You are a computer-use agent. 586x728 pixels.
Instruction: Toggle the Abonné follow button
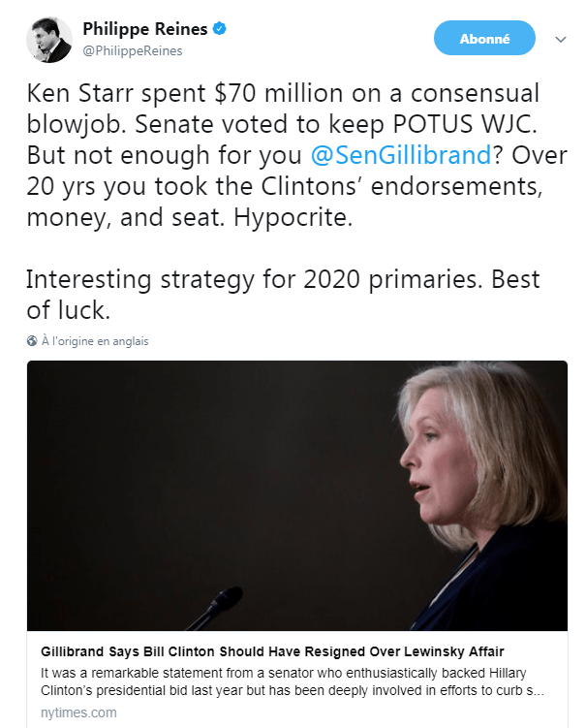[485, 39]
